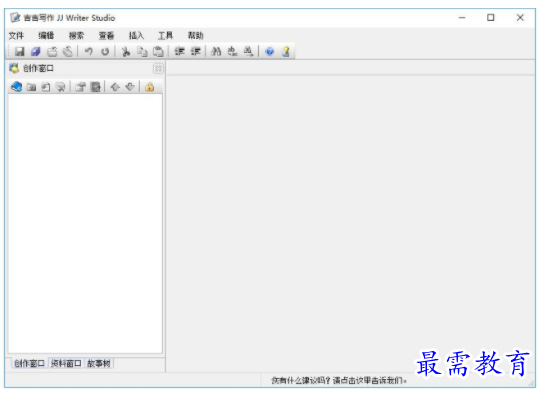Click the first indent paragraph icon

tap(179, 51)
